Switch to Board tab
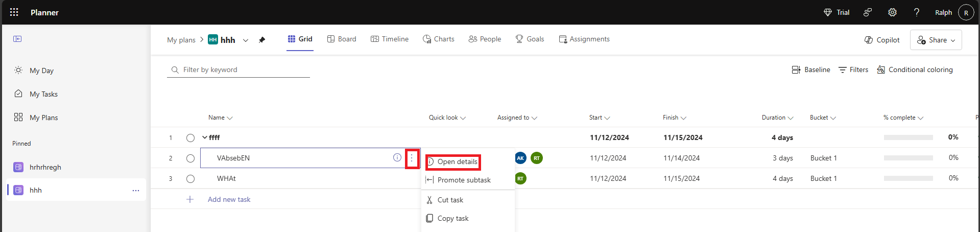Viewport: 980px width, 232px height. coord(342,39)
